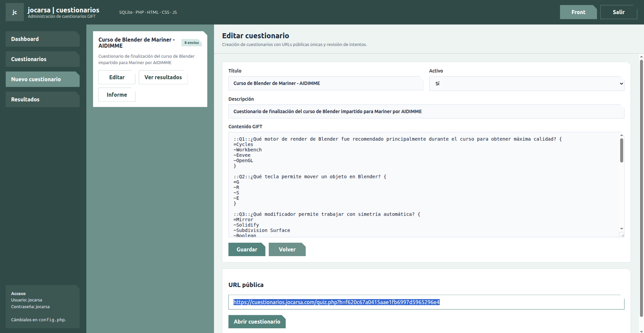Click the '8 envíos' badge
This screenshot has height=333, width=644.
click(x=191, y=43)
